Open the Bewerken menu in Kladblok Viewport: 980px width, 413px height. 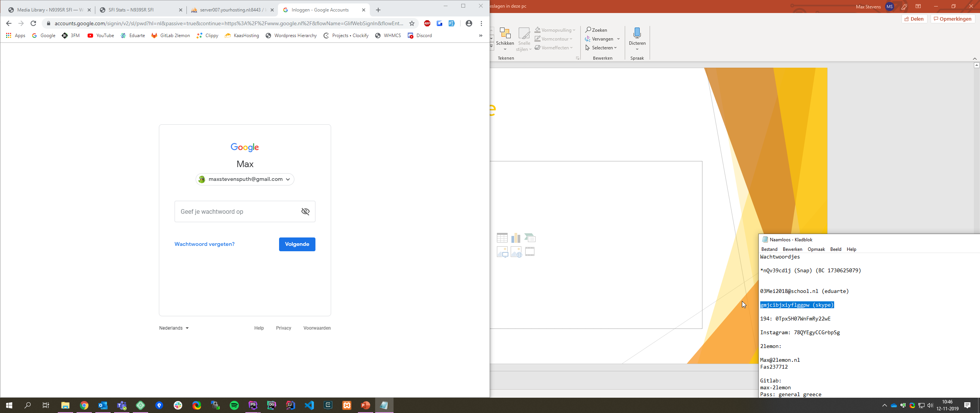792,249
